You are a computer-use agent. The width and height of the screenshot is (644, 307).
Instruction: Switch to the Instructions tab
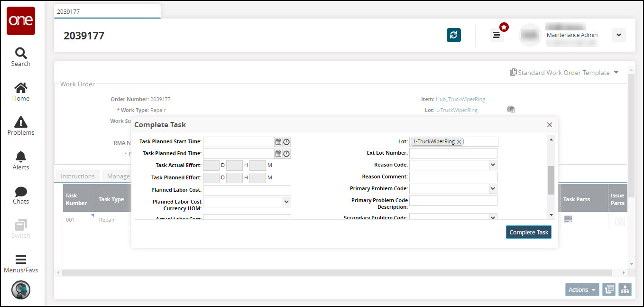78,176
